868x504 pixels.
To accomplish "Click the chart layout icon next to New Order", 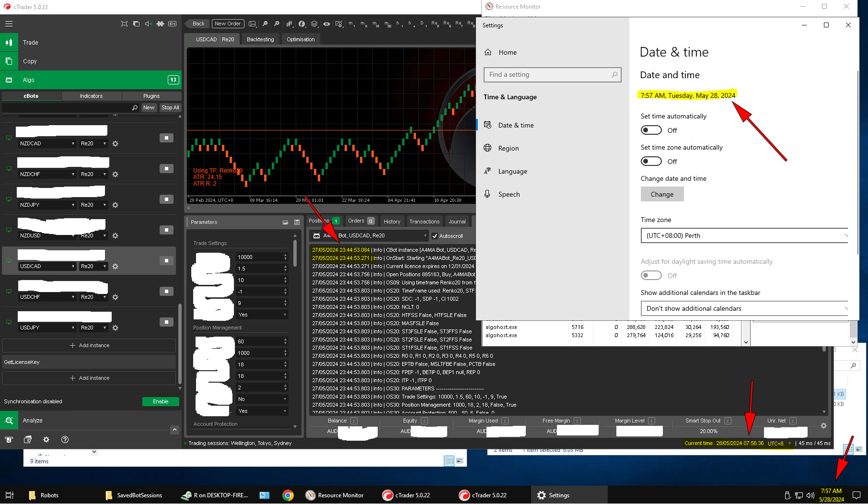I will pyautogui.click(x=252, y=23).
